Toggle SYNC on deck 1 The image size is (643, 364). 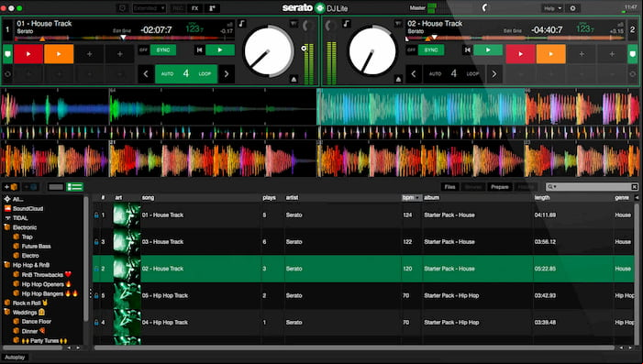point(163,50)
